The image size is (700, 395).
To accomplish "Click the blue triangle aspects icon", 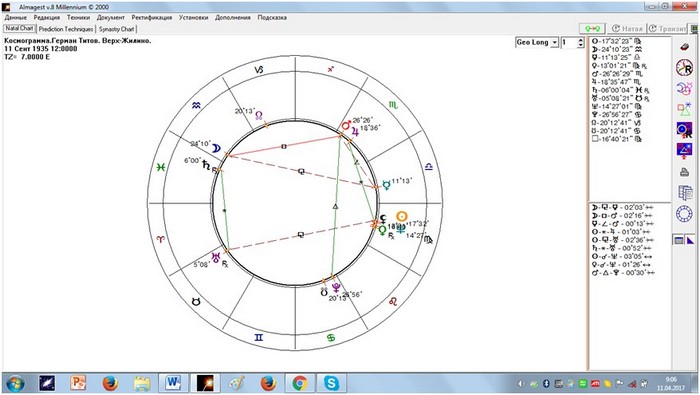I will 684,150.
